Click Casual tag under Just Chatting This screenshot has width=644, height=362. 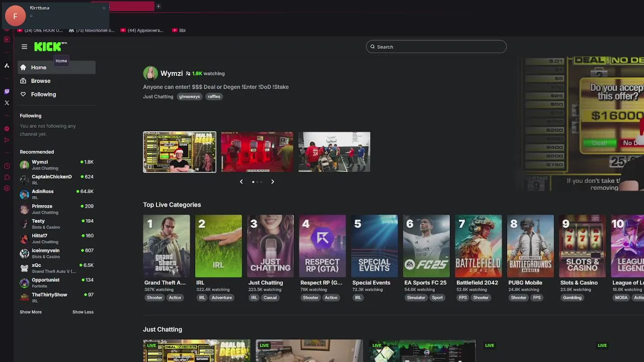pyautogui.click(x=270, y=298)
